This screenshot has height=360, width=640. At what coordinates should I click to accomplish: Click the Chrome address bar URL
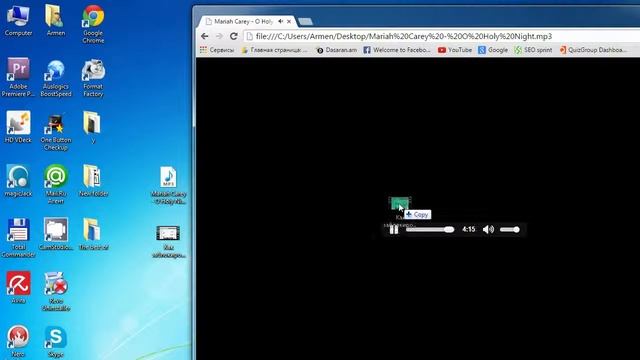click(x=404, y=36)
